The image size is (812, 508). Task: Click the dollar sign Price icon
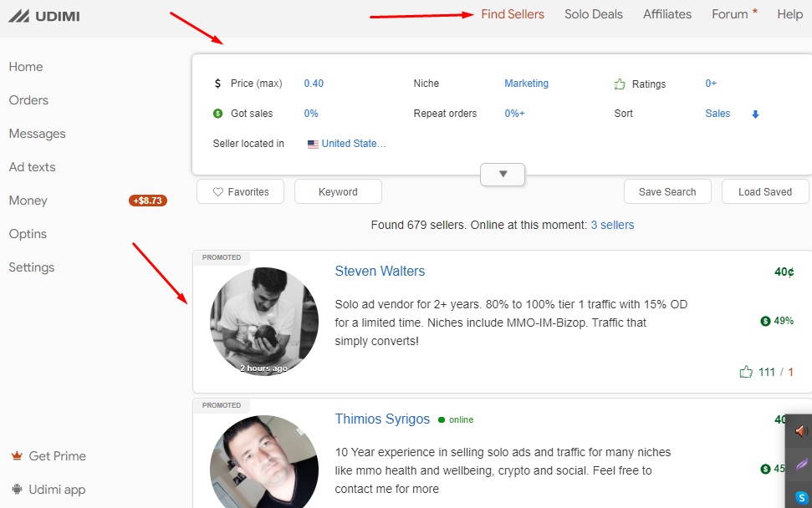tap(217, 84)
